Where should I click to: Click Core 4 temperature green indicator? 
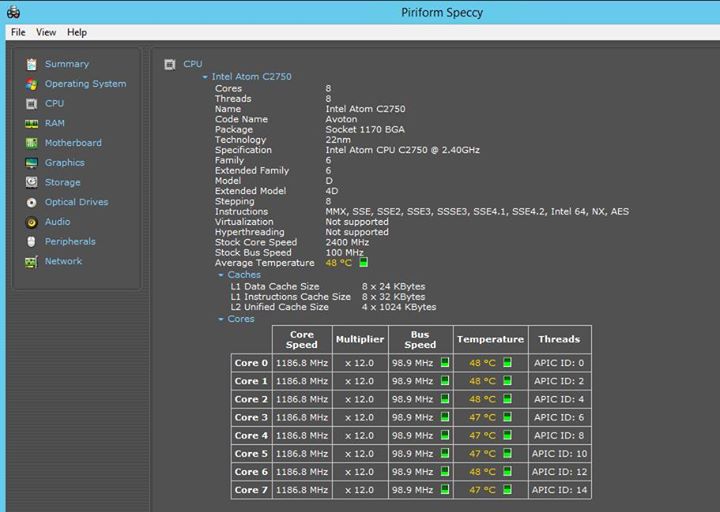point(507,435)
